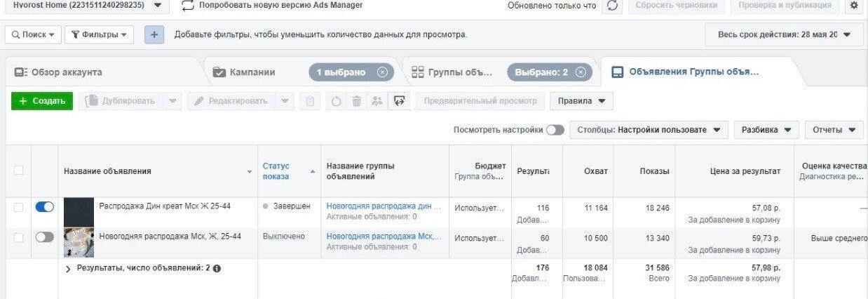Open the 'Разбивка' breakdown dropdown
Image resolution: width=868 pixels, height=299 pixels.
pos(766,130)
